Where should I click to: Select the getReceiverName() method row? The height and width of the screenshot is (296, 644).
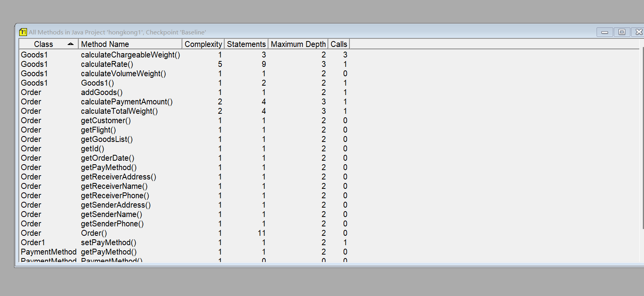184,186
